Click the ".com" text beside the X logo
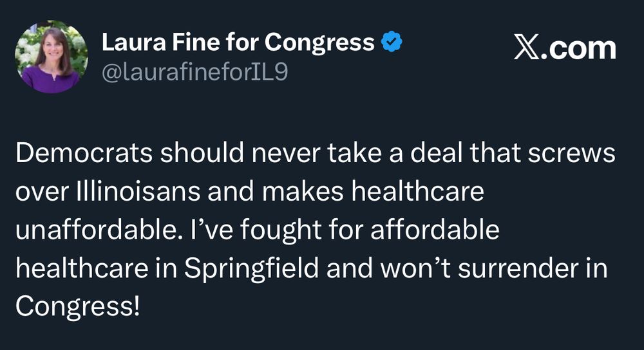The height and width of the screenshot is (350, 644). pos(578,49)
